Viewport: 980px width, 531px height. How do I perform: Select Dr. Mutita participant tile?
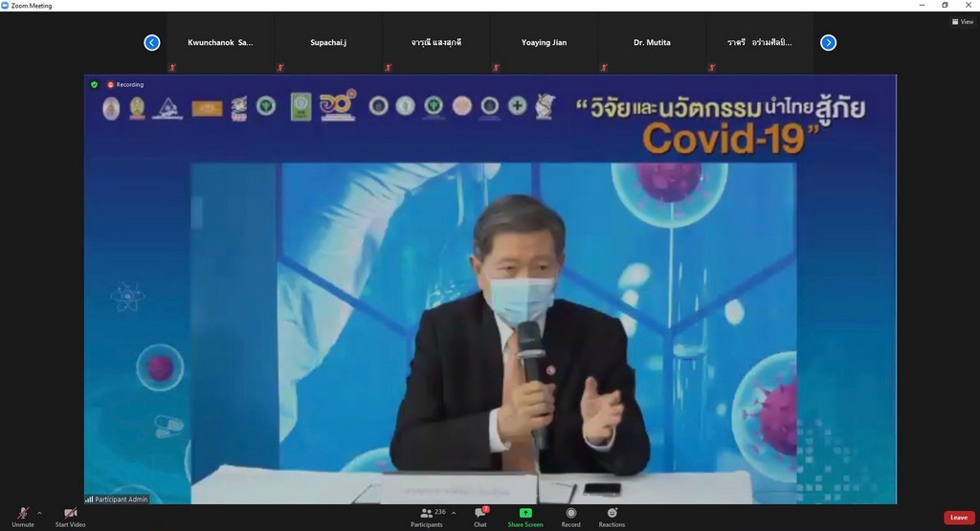point(652,43)
